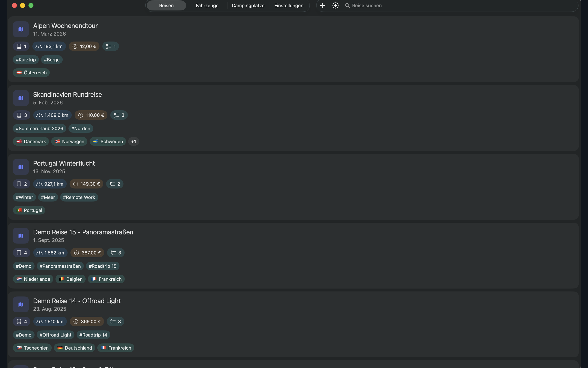Click the 369,00 € cost badge
Image resolution: width=588 pixels, height=368 pixels.
87,322
